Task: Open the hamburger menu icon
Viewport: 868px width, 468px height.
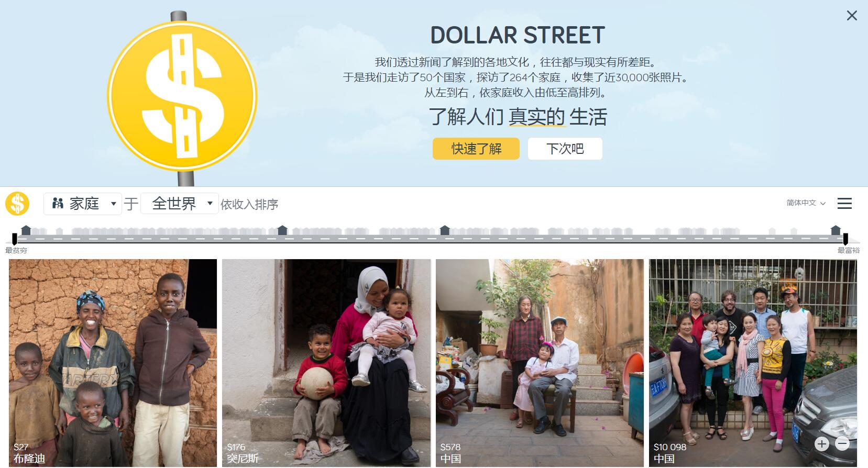Action: pyautogui.click(x=844, y=204)
